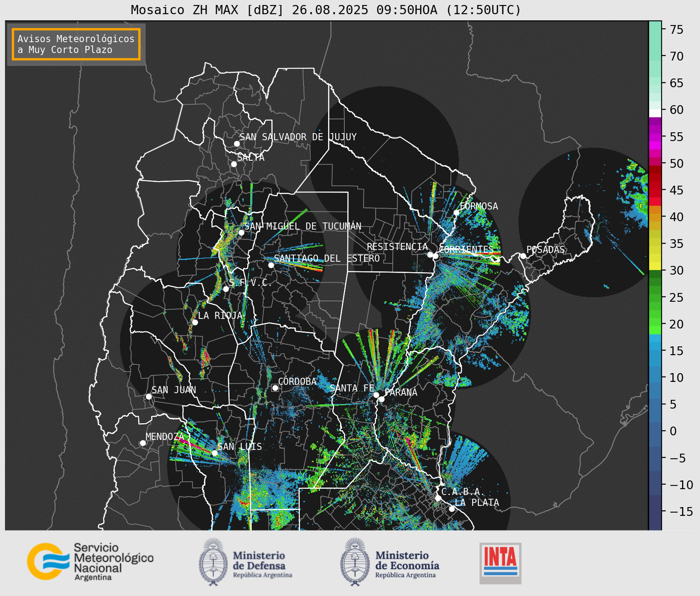This screenshot has width=700, height=596.
Task: Click the colorbar tick label 75
Action: pyautogui.click(x=677, y=30)
